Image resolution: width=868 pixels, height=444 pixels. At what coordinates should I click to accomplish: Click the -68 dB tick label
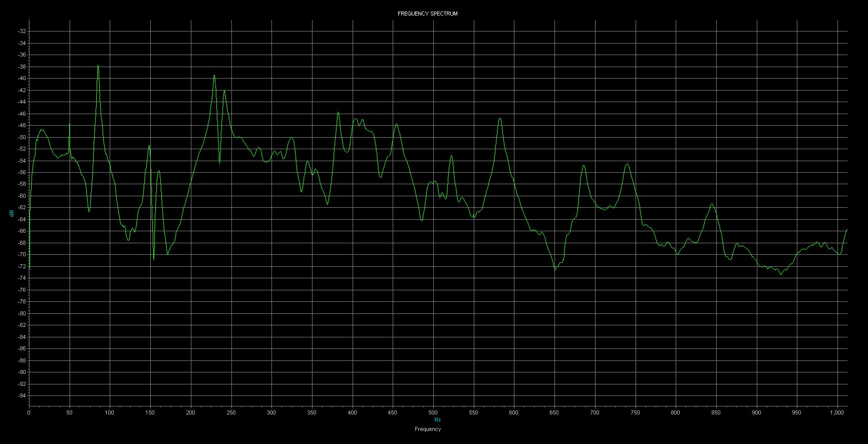(22, 243)
